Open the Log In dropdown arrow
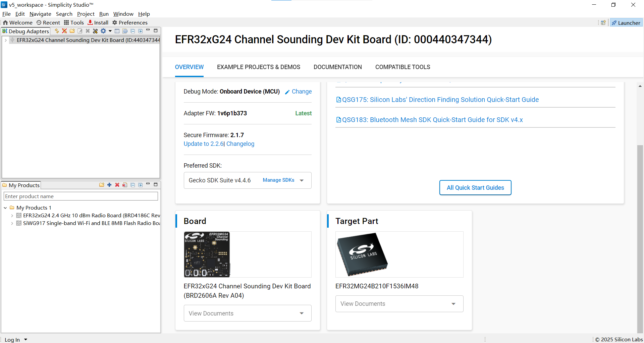 click(26, 340)
